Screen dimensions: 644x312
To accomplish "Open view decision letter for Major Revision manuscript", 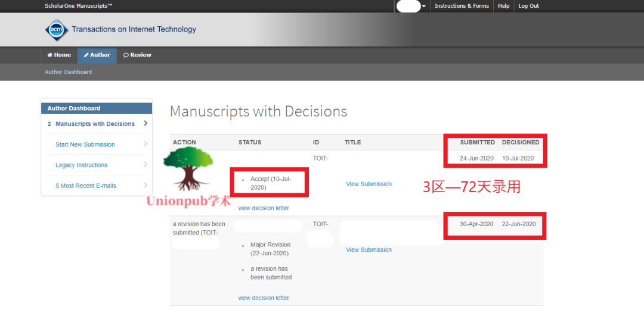I will 264,298.
